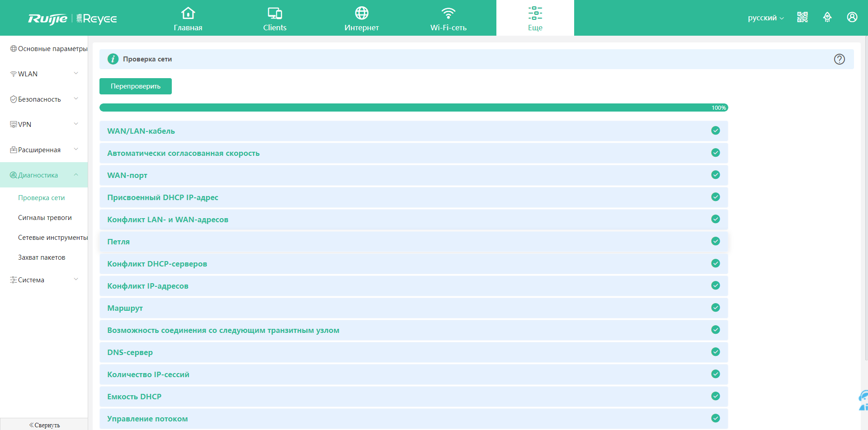
Task: Select the Еще tab
Action: click(x=535, y=18)
